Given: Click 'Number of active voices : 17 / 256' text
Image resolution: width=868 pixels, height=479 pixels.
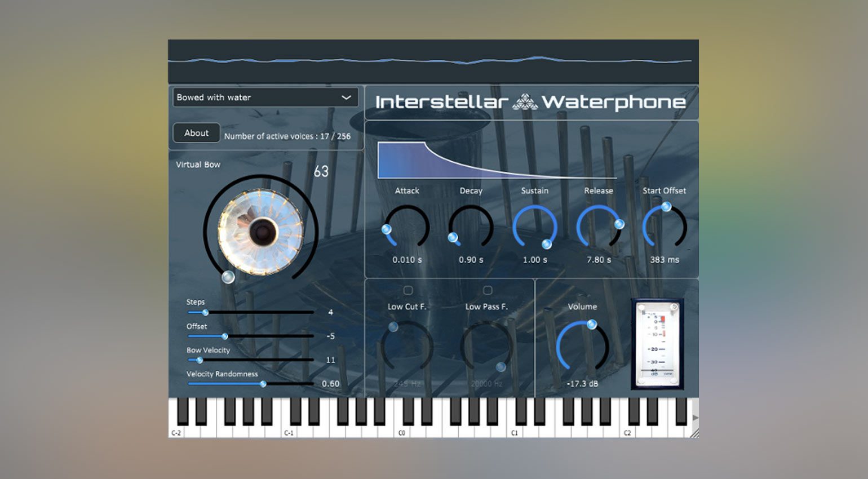Looking at the screenshot, I should coord(287,136).
